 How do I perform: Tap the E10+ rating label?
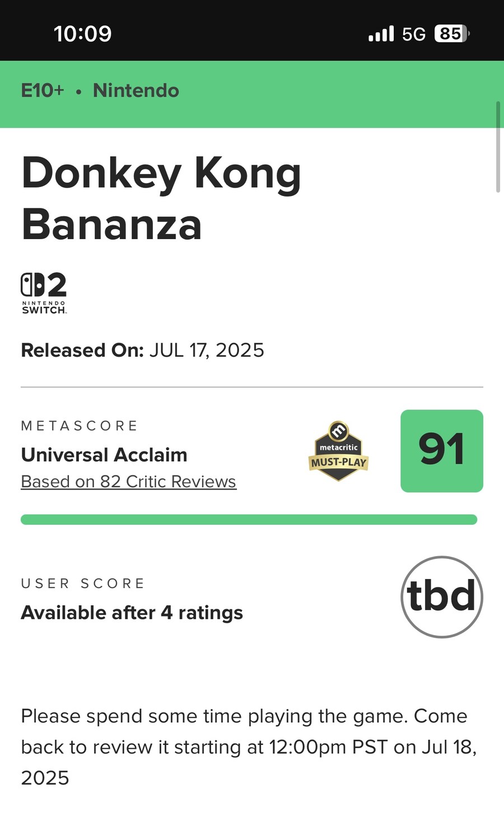click(x=43, y=90)
